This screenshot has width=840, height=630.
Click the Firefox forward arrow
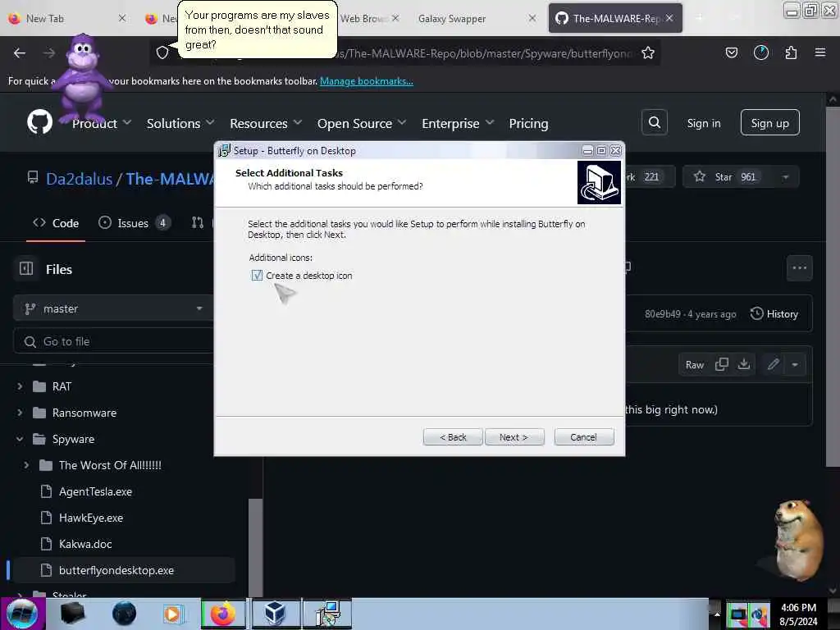coord(48,52)
